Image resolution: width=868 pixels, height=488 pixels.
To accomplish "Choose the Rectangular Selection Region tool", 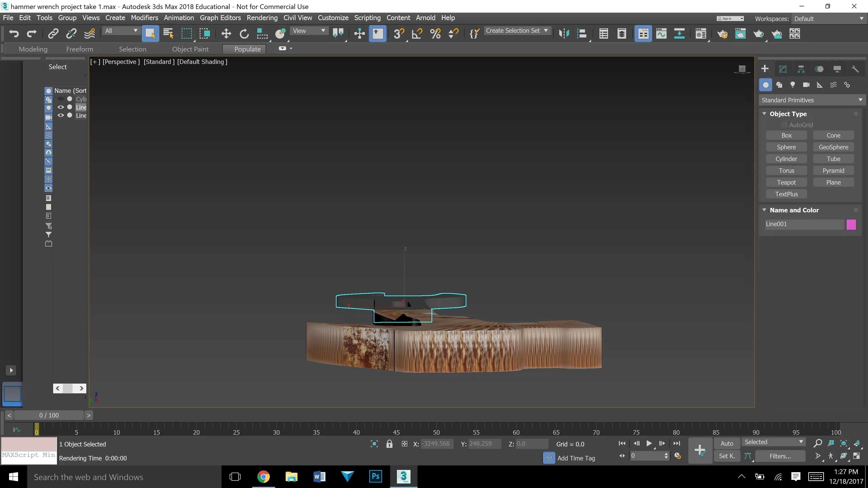I will pos(186,33).
